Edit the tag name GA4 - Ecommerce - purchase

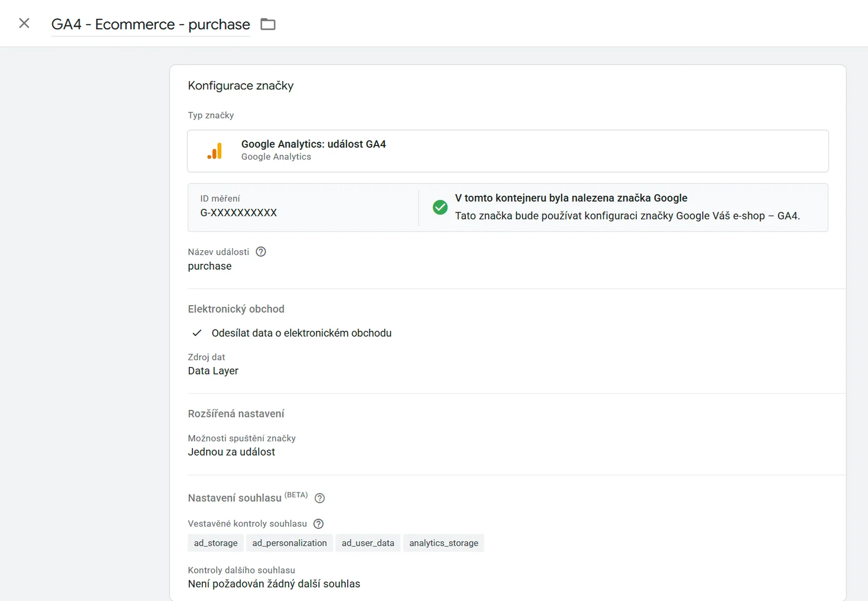point(151,24)
